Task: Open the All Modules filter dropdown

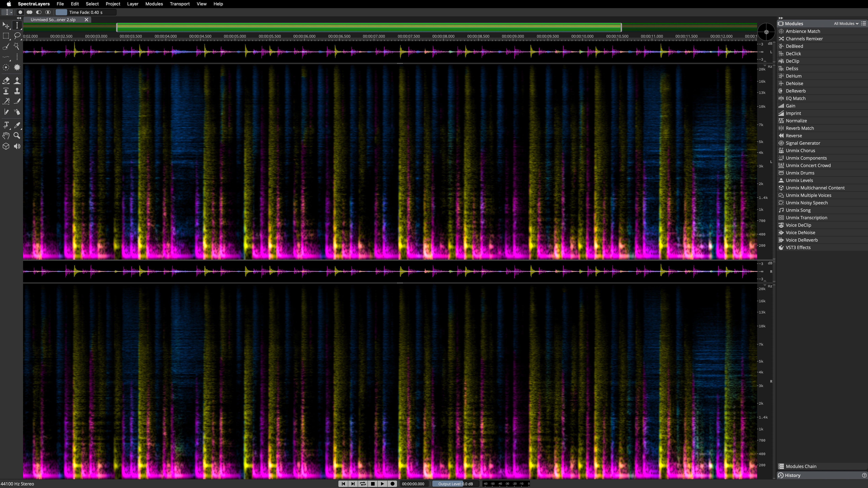Action: (846, 24)
